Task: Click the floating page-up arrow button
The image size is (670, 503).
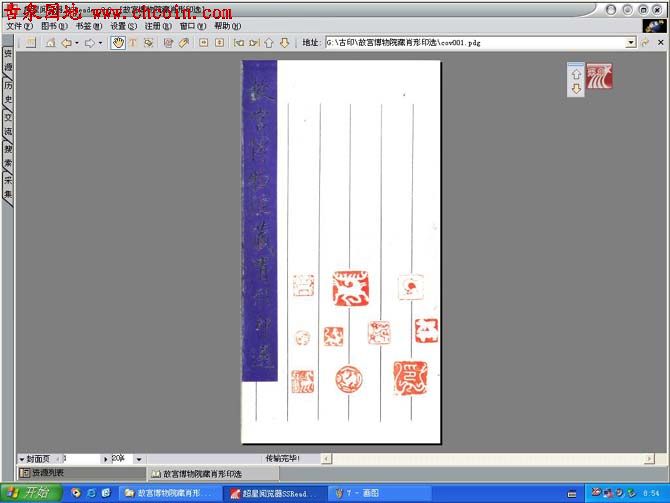Action: 576,74
